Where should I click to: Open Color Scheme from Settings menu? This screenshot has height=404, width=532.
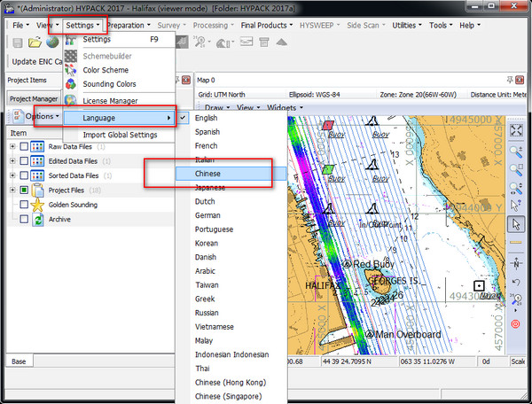point(119,70)
